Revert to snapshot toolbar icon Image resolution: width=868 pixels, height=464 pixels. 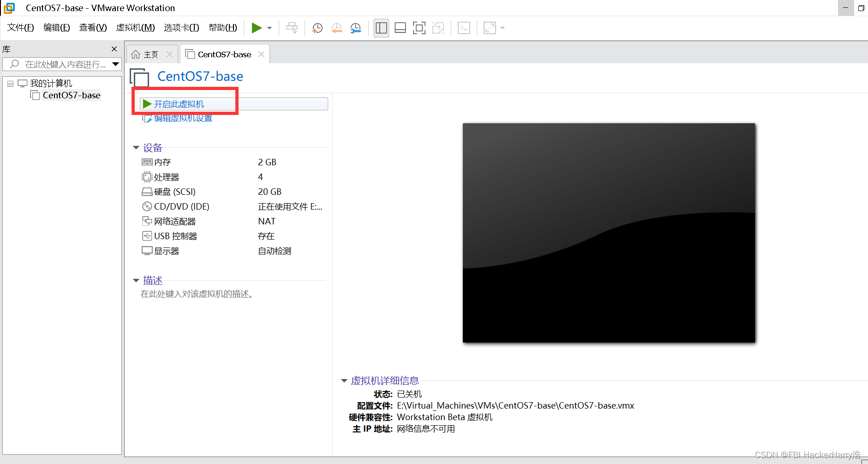(x=336, y=28)
